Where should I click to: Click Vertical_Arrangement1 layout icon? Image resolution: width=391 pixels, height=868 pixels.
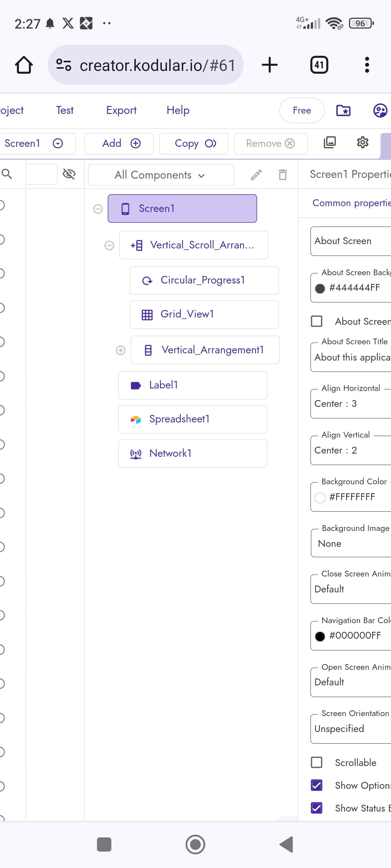tap(148, 350)
